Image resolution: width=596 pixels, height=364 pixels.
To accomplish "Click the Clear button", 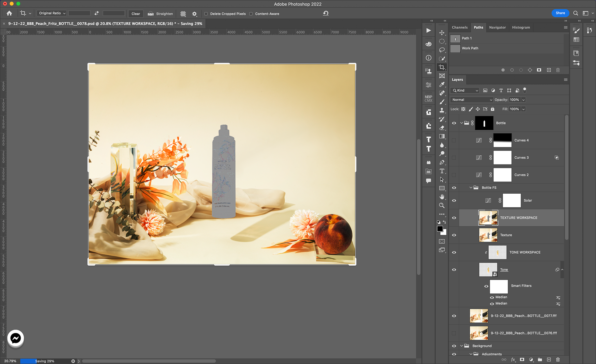I will click(136, 14).
